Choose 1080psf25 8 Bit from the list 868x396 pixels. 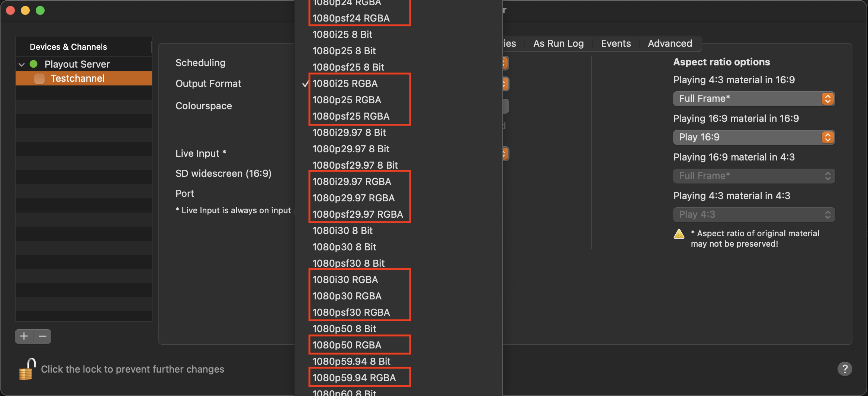(x=398, y=67)
